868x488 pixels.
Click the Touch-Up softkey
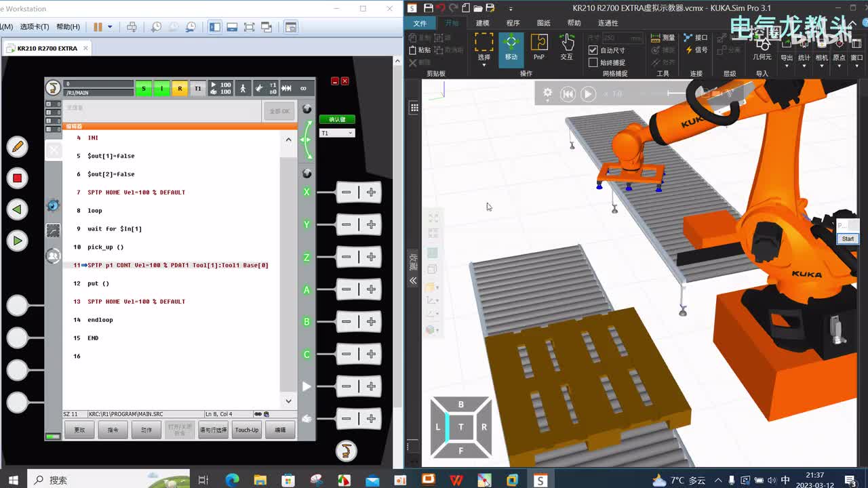(247, 430)
